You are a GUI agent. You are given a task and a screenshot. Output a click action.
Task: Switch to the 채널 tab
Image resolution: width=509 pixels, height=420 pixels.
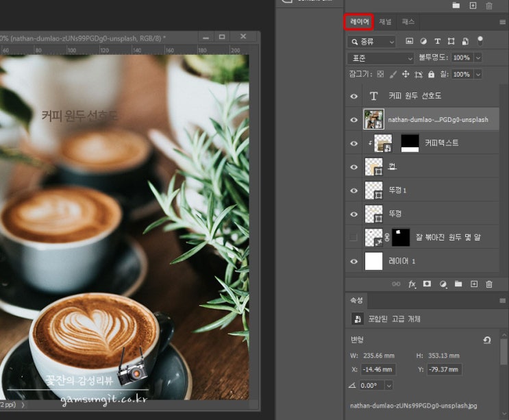click(386, 22)
